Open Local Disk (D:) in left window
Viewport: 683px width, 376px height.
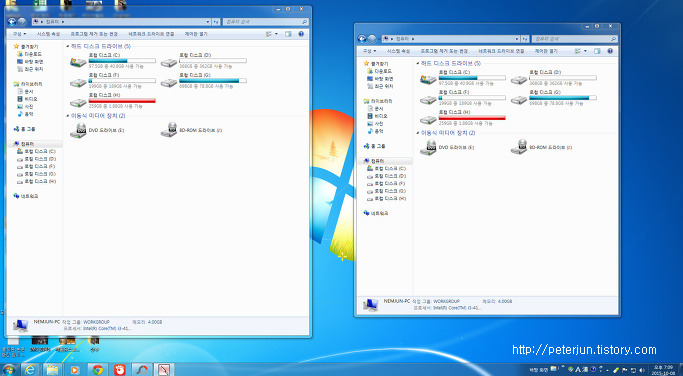pos(203,61)
